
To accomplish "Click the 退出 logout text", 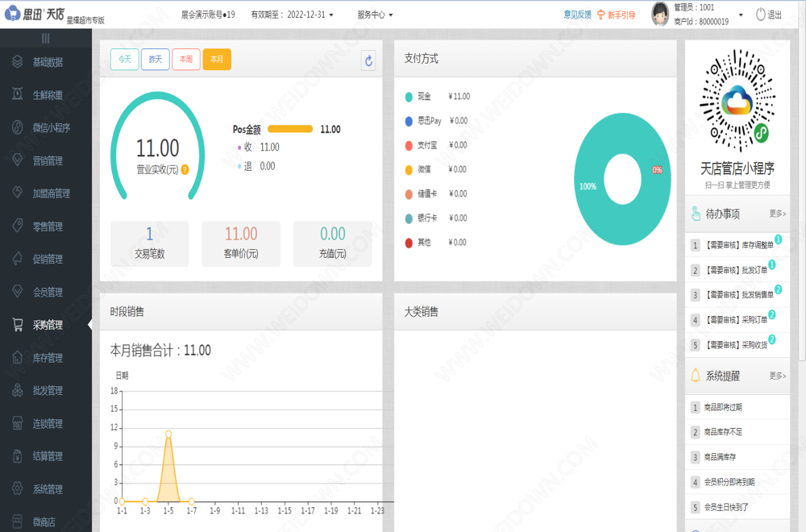I will 775,15.
